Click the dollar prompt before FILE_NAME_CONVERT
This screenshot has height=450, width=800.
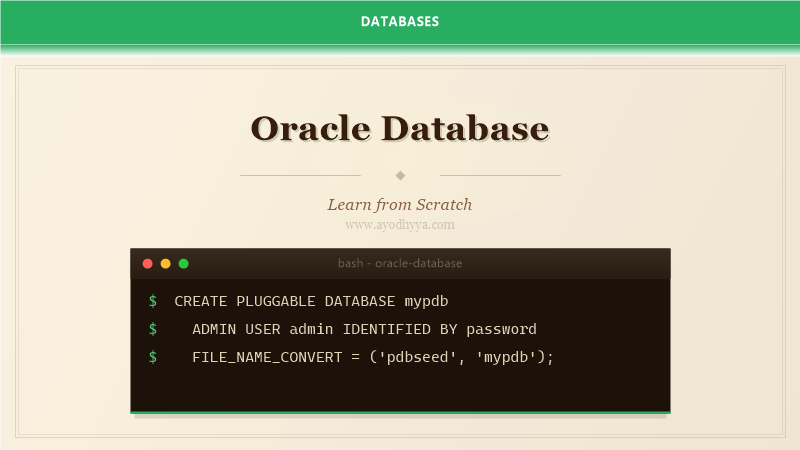[x=153, y=357]
